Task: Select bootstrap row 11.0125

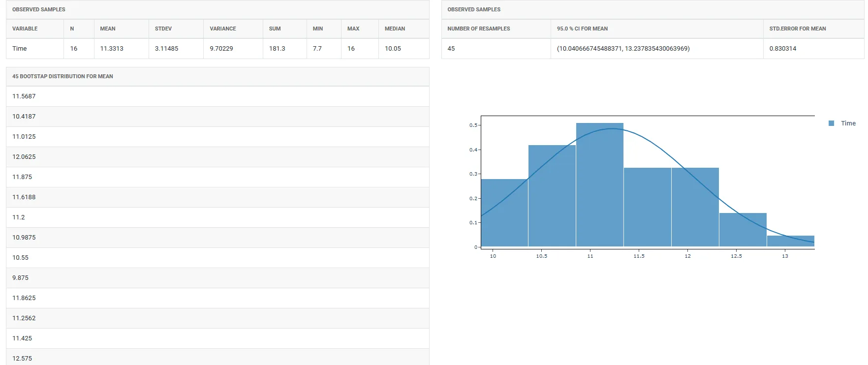Action: coord(217,137)
